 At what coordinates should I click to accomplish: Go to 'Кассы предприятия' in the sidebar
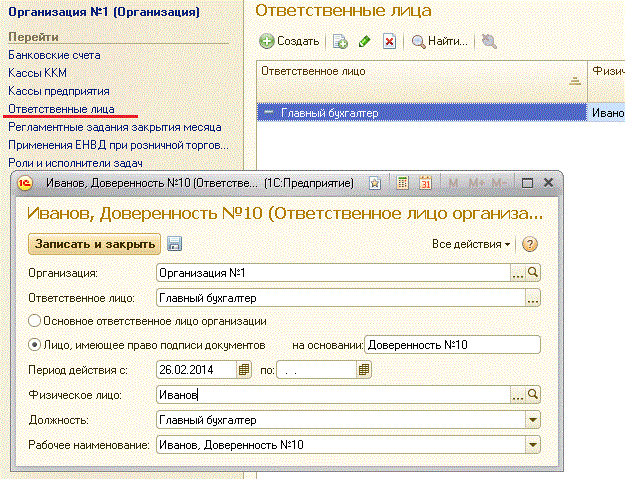[59, 91]
